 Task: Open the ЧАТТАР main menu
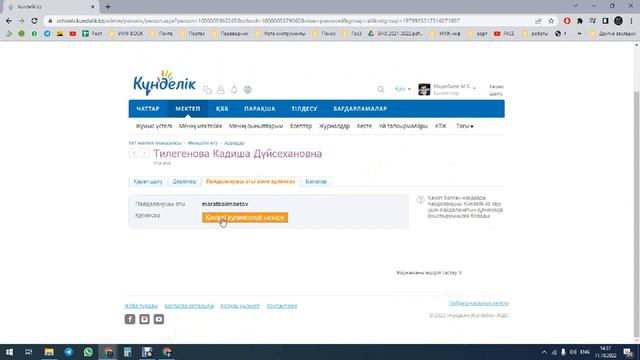pyautogui.click(x=148, y=109)
